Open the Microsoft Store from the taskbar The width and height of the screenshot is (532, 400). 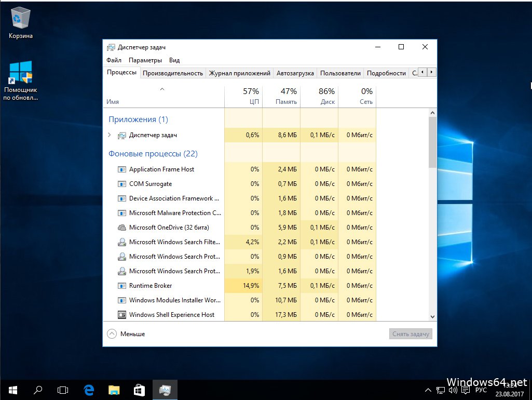[139, 390]
